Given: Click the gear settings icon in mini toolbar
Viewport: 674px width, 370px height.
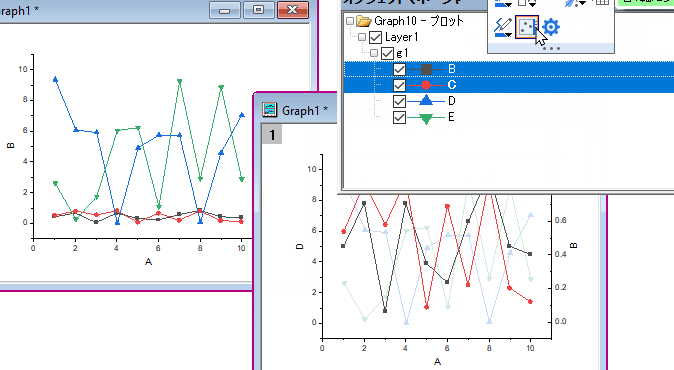Looking at the screenshot, I should 551,27.
